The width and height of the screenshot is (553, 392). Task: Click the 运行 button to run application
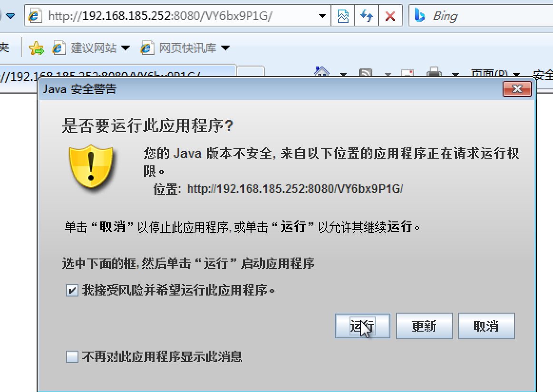click(x=362, y=326)
